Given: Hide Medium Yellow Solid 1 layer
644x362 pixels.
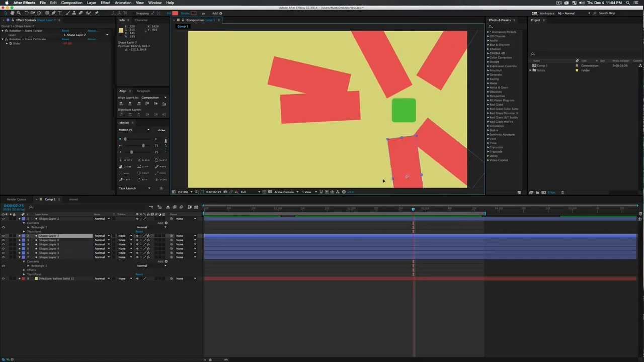Looking at the screenshot, I should [3, 279].
